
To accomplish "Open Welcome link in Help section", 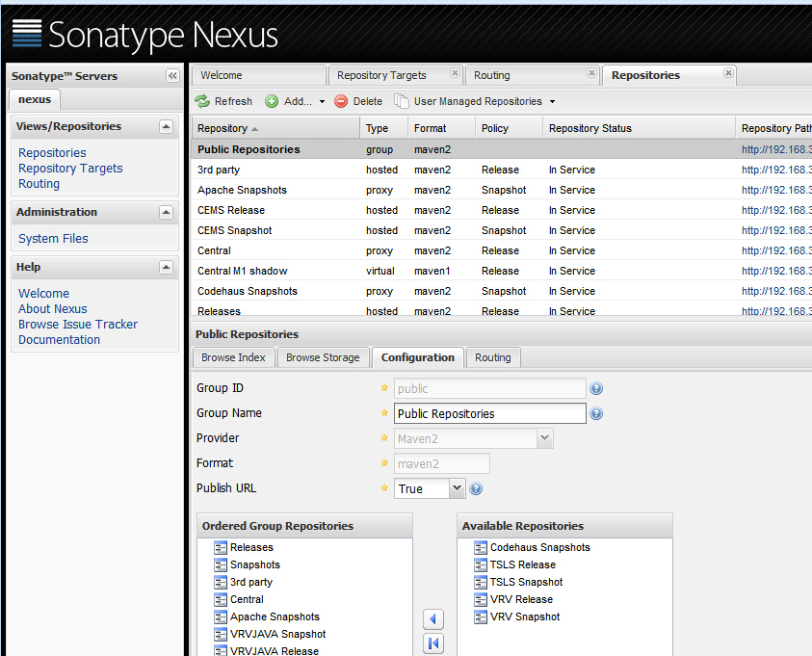I will pos(44,294).
